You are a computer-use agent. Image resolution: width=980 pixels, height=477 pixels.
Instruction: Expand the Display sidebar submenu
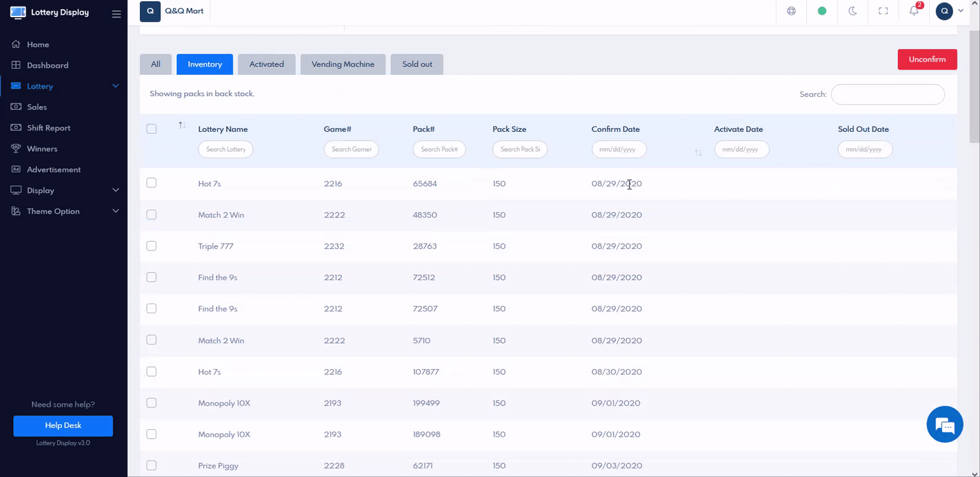[x=115, y=190]
